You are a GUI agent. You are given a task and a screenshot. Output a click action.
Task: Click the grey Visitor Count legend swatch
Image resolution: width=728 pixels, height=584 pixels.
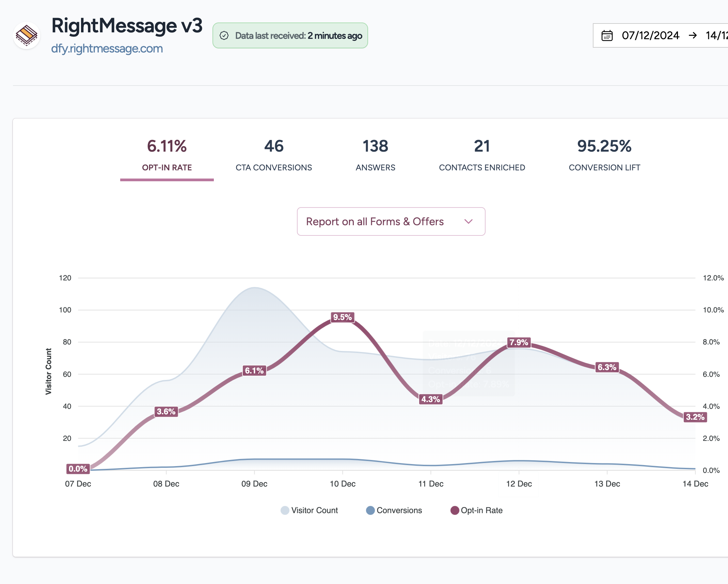coord(285,510)
